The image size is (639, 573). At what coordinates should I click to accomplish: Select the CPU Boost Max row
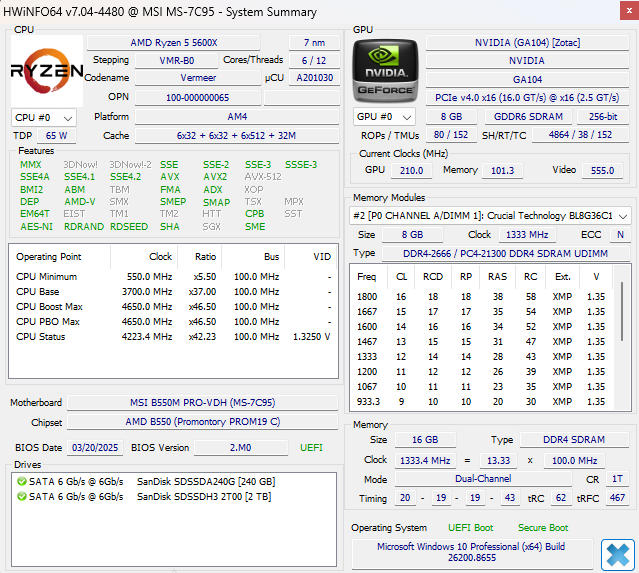tap(173, 307)
